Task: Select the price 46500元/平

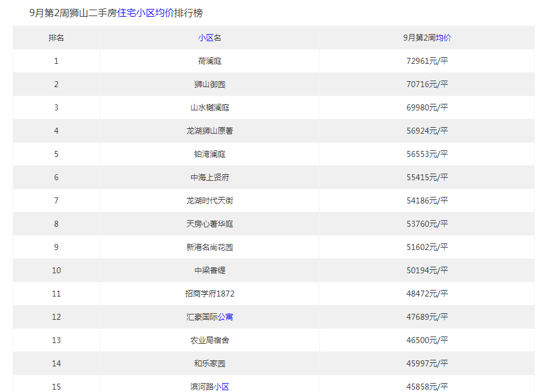Action: pos(427,340)
